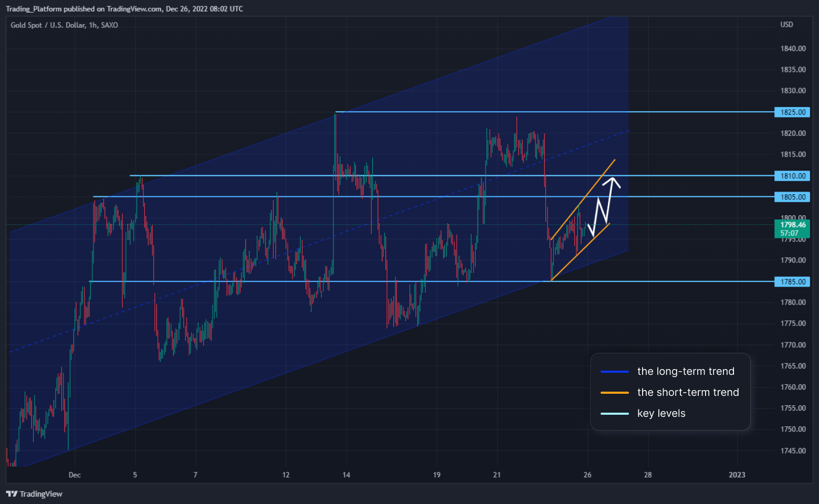This screenshot has width=819, height=504.
Task: Click the 1840.00 price axis label
Action: coord(793,48)
